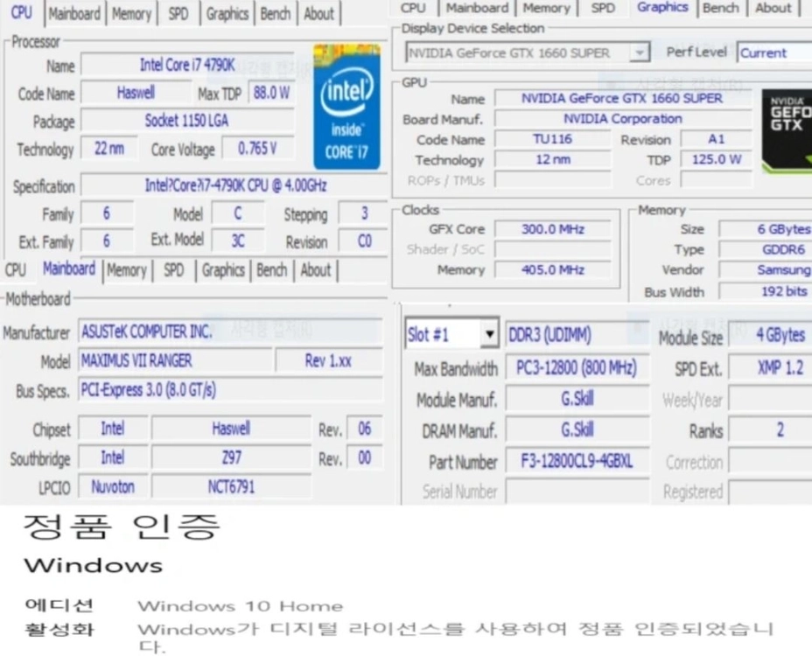Click the CPU Specification field

tap(235, 185)
